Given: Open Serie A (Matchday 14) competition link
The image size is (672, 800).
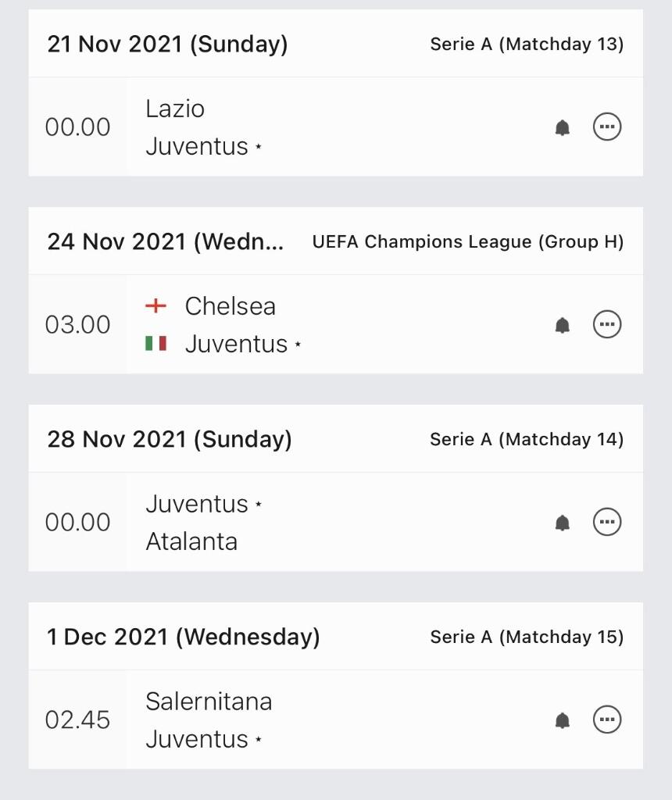Looking at the screenshot, I should (527, 440).
